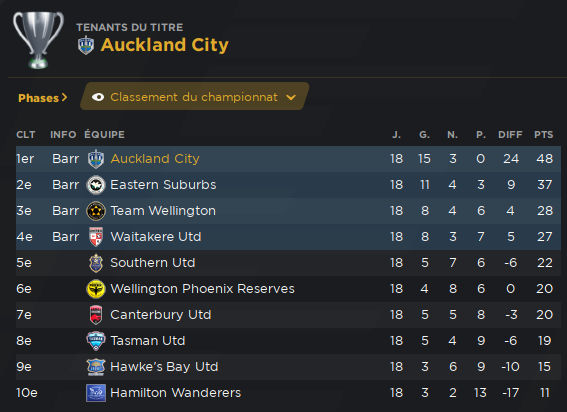The image size is (567, 412).
Task: Select Hawke's Bay Utd team name
Action: 164,367
